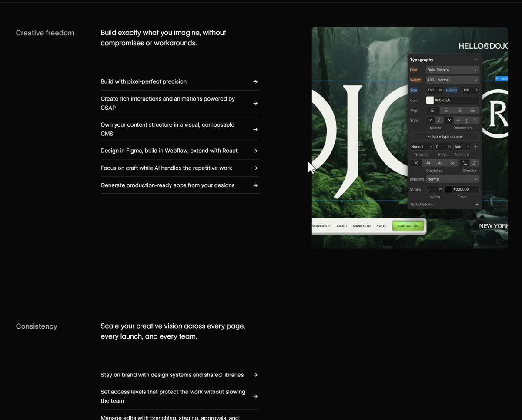Viewport: 522px width, 420px height.
Task: Click the Consistency heading
Action: (x=37, y=326)
